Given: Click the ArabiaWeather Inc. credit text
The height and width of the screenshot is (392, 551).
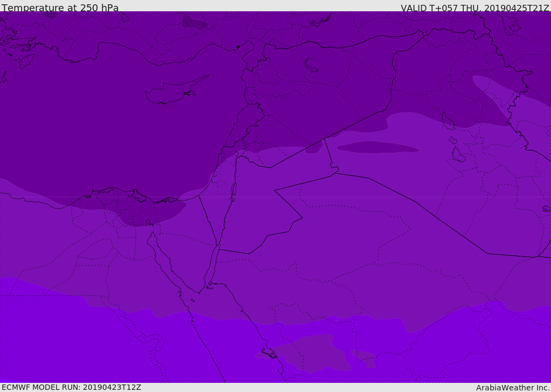Looking at the screenshot, I should (512, 388).
